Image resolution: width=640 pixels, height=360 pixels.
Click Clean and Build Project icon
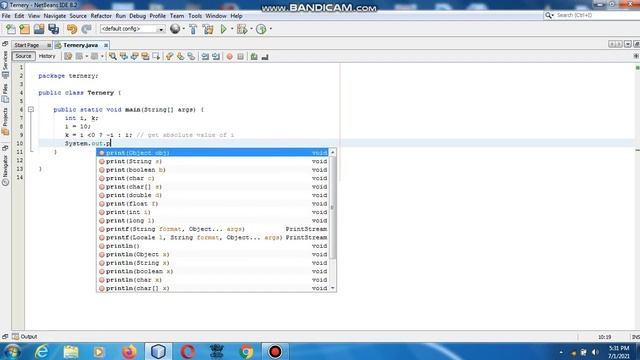(x=208, y=29)
